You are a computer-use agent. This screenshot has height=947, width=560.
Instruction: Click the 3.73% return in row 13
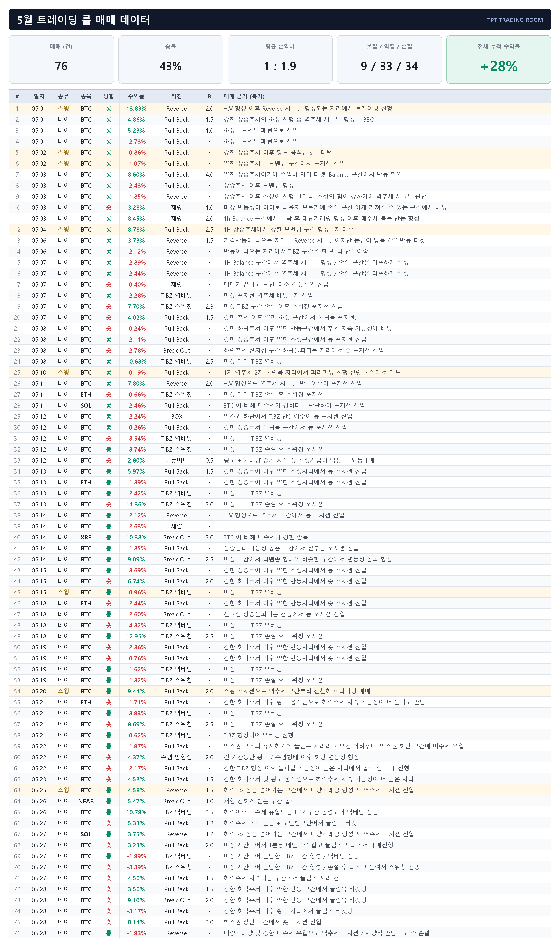136,240
